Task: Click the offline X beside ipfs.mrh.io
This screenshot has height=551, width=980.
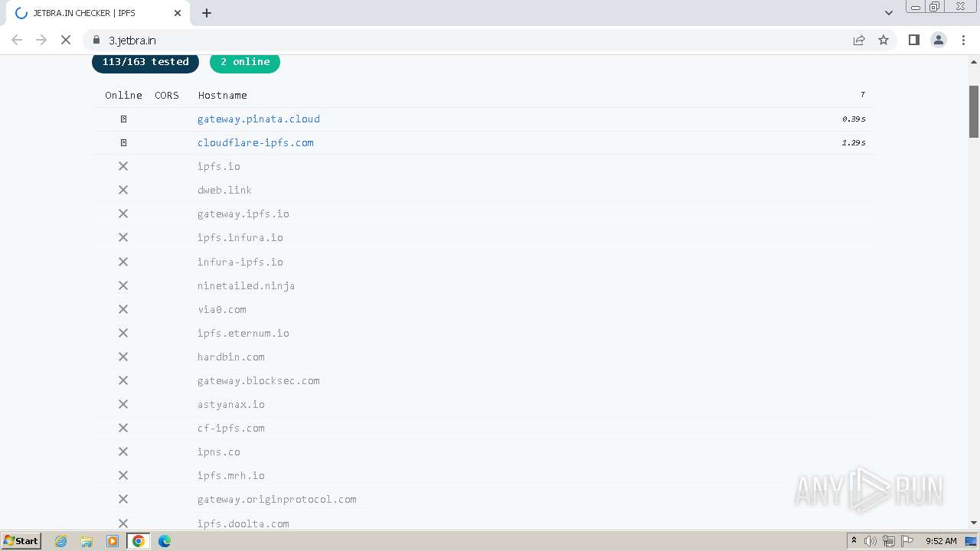Action: click(x=123, y=475)
